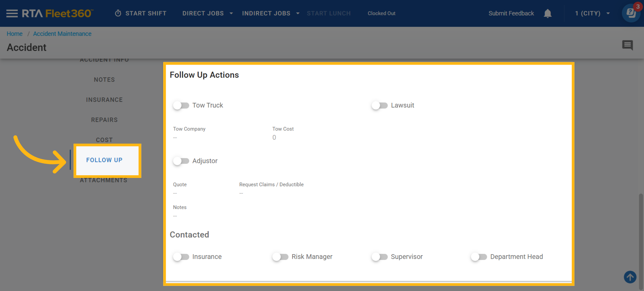Toggle the Tow Truck switch
Screen dimensions: 644x291
point(181,105)
